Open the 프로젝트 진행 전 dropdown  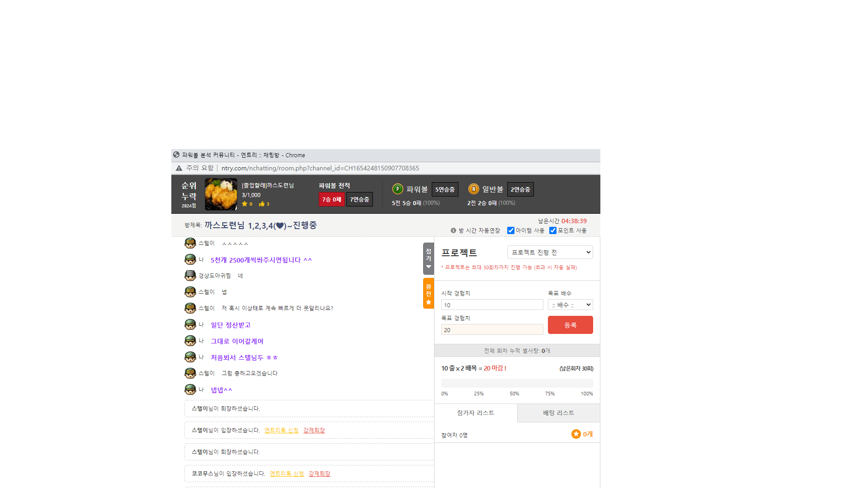click(550, 252)
